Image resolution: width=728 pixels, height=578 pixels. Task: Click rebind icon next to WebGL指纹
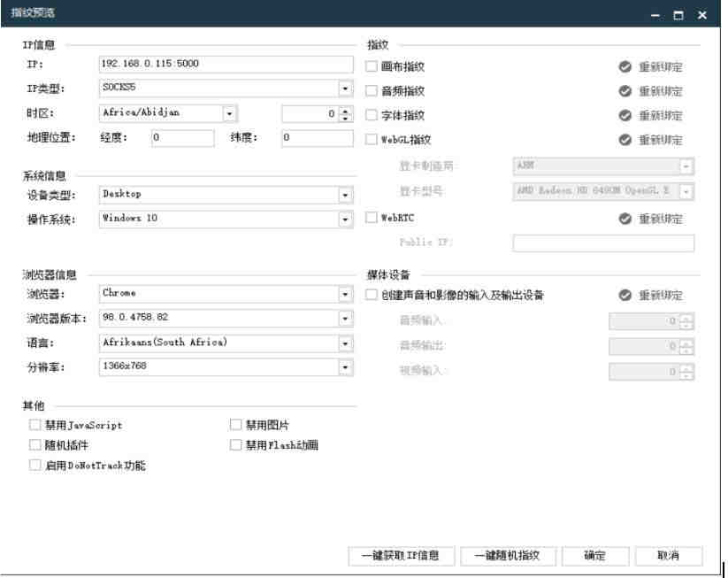coord(625,139)
